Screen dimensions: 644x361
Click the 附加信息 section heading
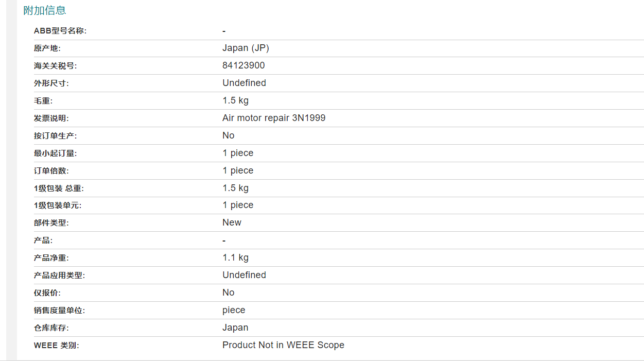pyautogui.click(x=45, y=10)
